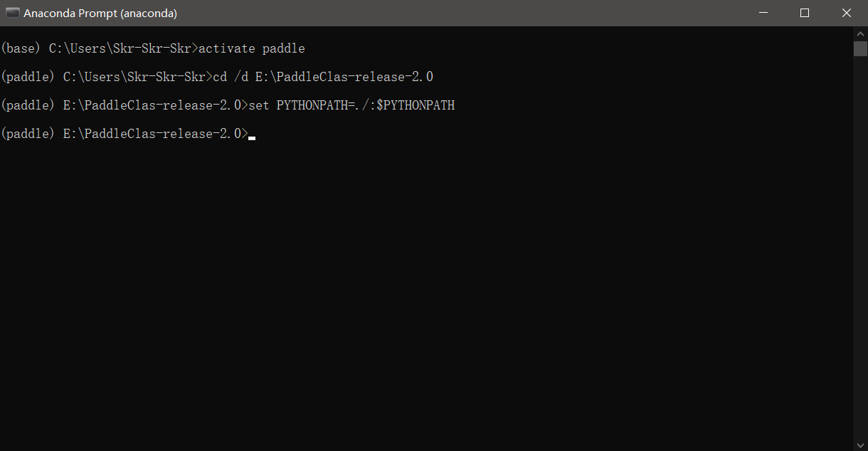Click the scrollbar down arrow
Screen dimensions: 868x451
[861, 444]
